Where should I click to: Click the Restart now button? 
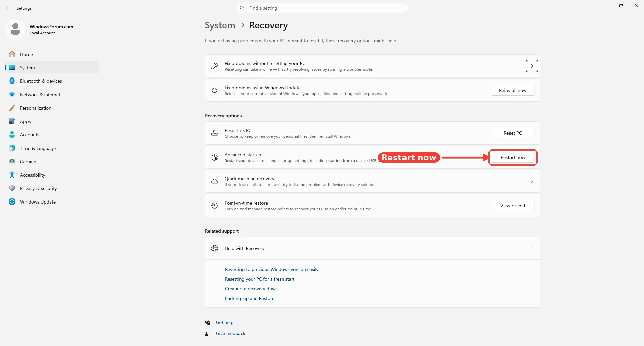point(513,157)
